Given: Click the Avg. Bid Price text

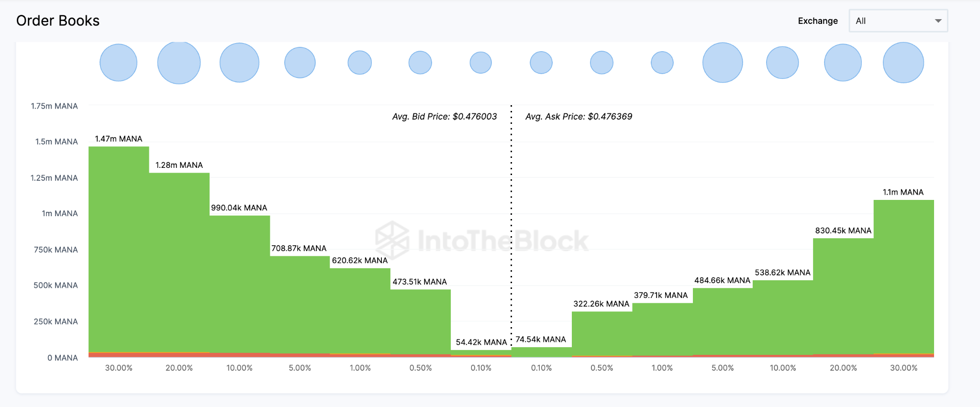Looking at the screenshot, I should point(444,116).
